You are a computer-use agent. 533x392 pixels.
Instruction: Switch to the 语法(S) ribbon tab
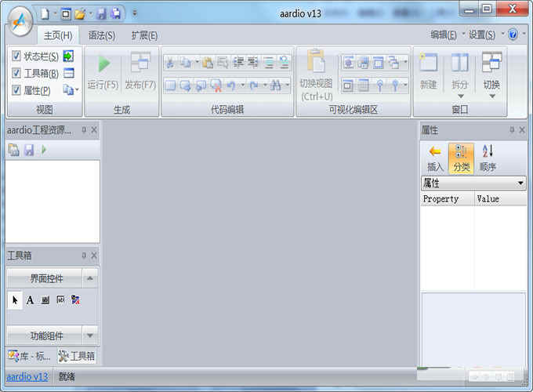[x=102, y=35]
